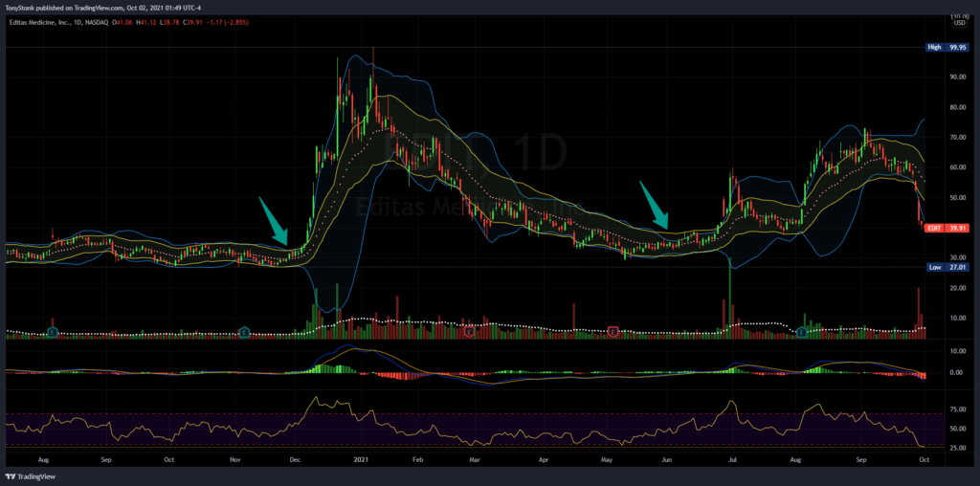Click the Nov label on time axis

(235, 460)
